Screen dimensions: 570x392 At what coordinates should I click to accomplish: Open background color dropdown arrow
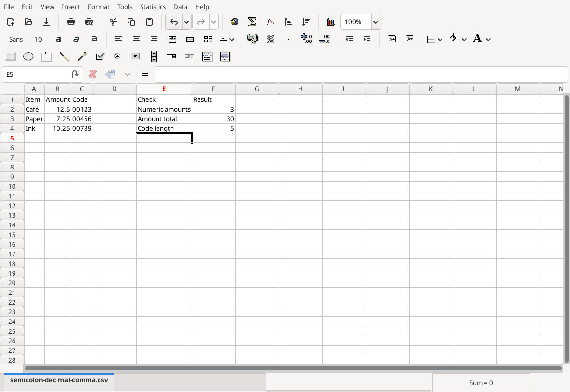click(464, 39)
